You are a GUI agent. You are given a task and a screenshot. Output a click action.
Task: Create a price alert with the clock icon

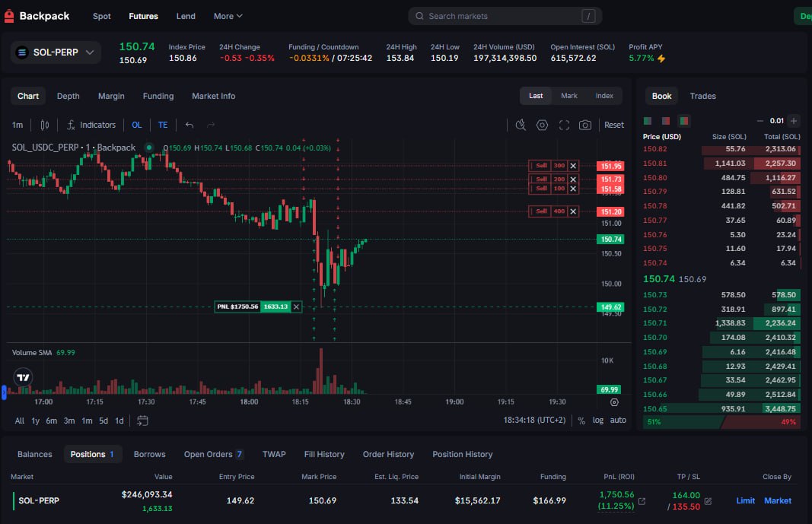pyautogui.click(x=521, y=125)
